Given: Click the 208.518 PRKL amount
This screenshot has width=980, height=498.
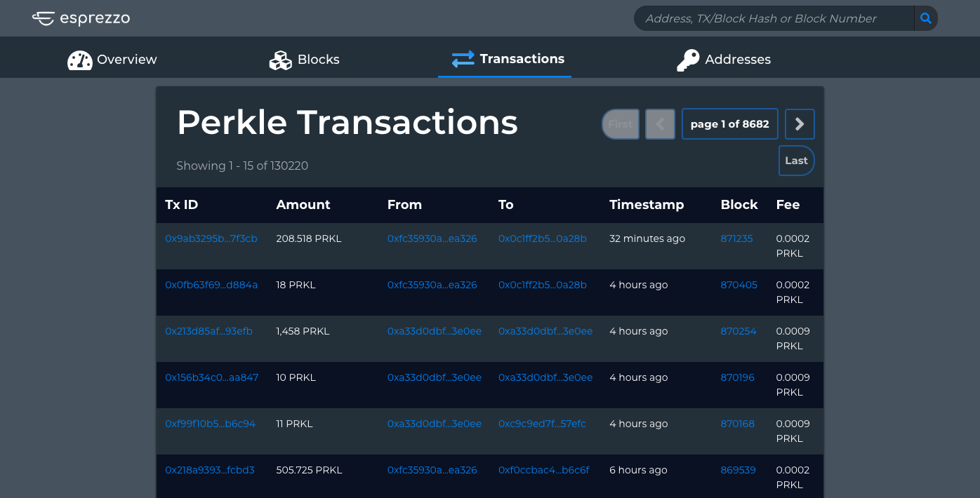Looking at the screenshot, I should (x=309, y=238).
